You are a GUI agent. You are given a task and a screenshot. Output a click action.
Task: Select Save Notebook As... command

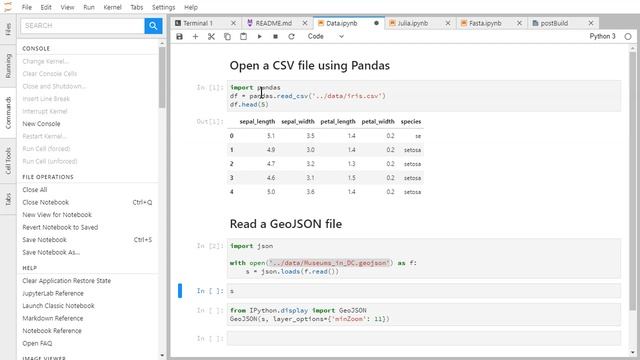51,253
